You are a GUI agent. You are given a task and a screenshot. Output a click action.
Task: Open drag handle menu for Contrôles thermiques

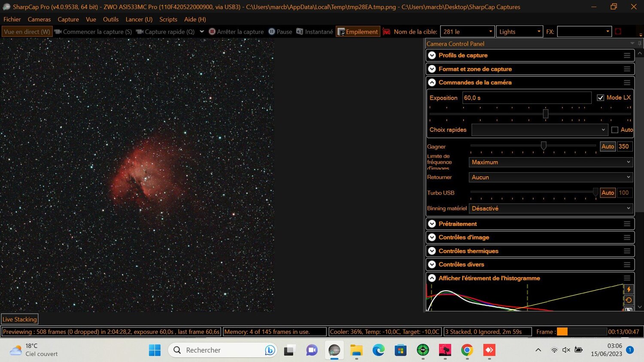pyautogui.click(x=627, y=251)
